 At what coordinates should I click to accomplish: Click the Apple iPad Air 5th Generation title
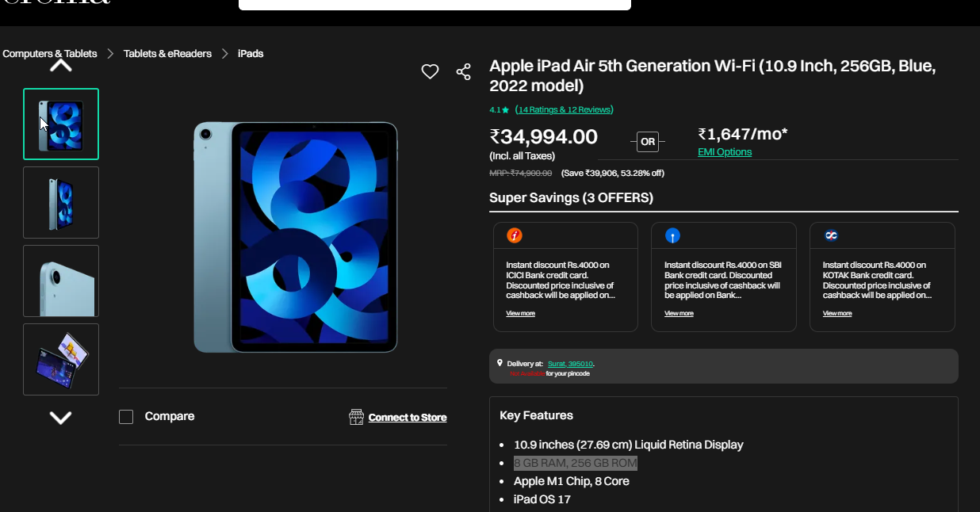712,76
